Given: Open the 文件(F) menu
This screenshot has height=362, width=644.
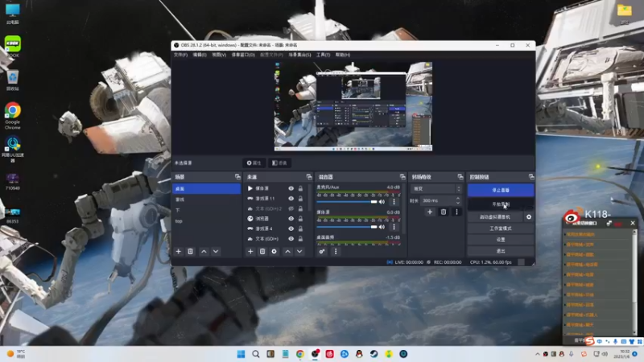Looking at the screenshot, I should click(180, 55).
